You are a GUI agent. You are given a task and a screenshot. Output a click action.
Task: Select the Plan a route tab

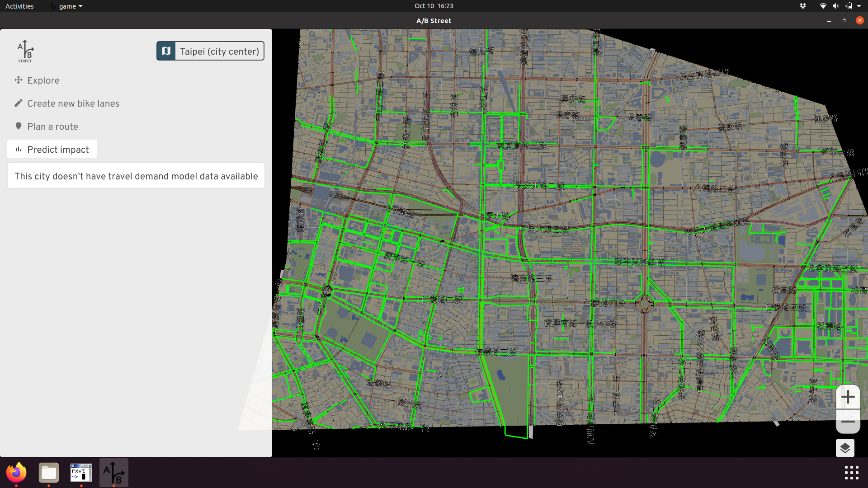(x=46, y=127)
